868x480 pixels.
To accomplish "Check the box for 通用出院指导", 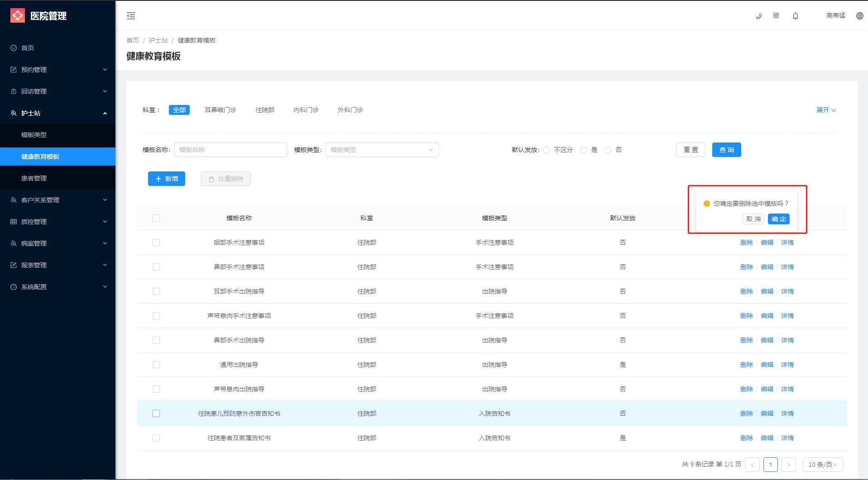I will pyautogui.click(x=156, y=365).
